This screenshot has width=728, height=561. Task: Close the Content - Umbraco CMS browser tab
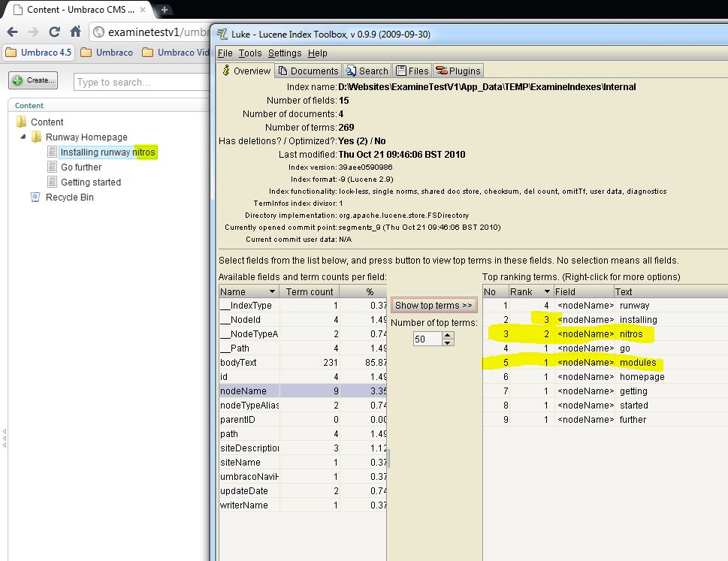pyautogui.click(x=143, y=9)
